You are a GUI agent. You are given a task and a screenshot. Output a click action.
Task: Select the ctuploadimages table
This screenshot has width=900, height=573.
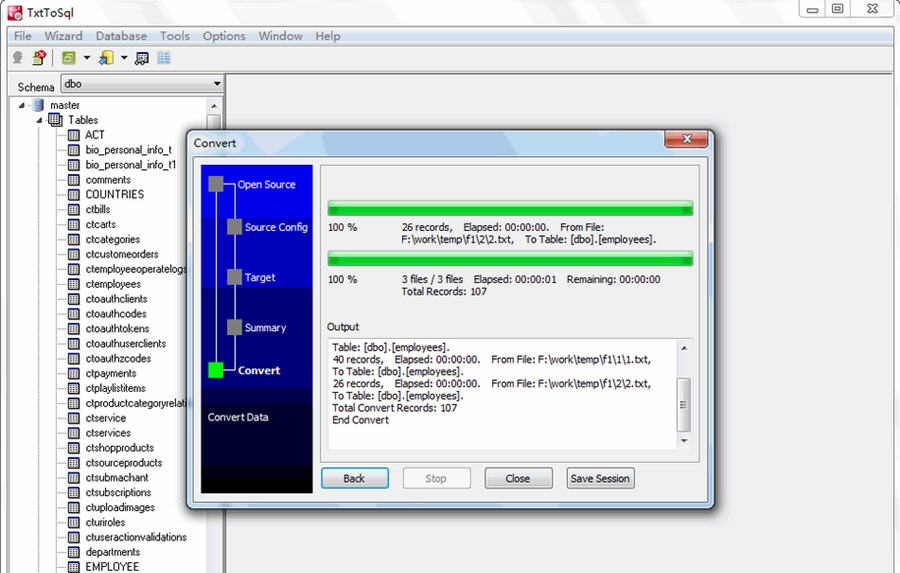coord(120,508)
